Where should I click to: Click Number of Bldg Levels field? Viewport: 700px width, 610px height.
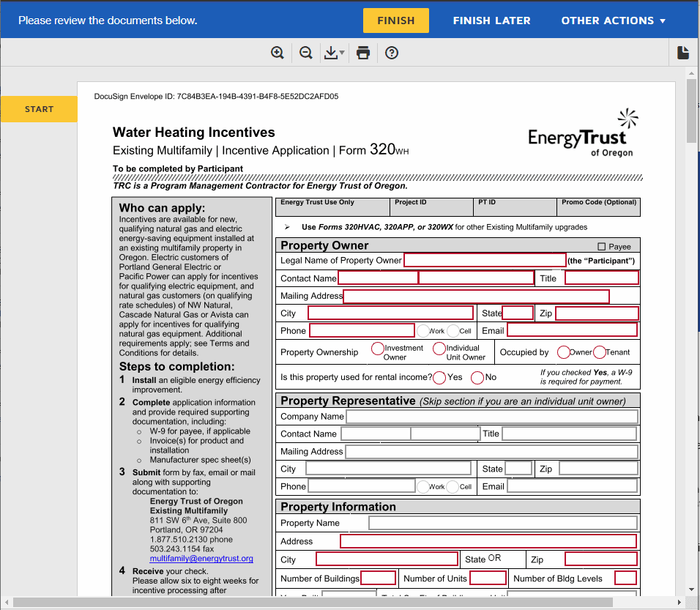(625, 578)
